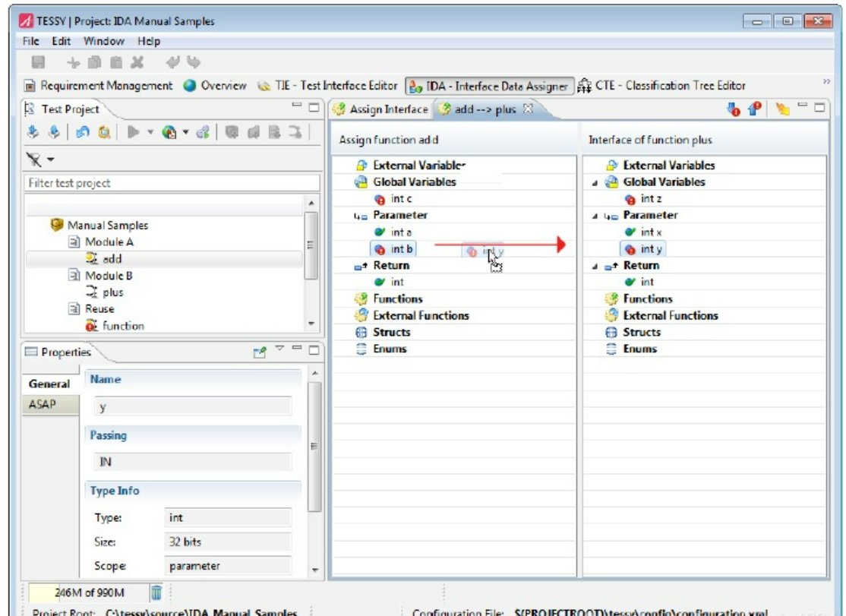
Task: Open the Window menu
Action: pos(103,41)
